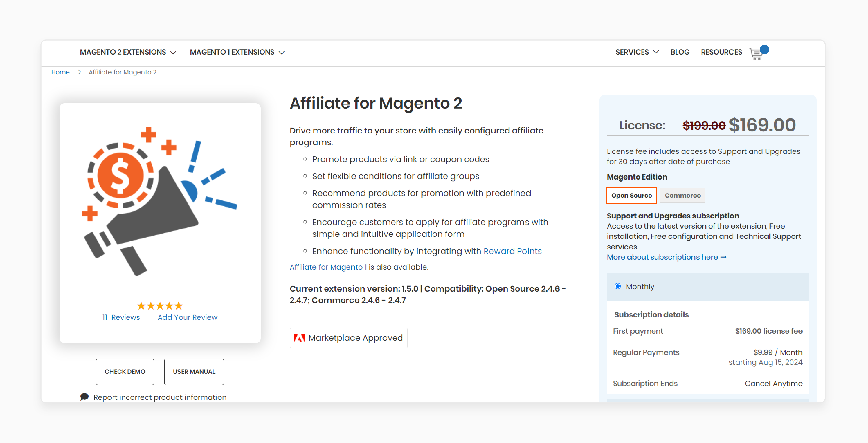868x443 pixels.
Task: Click the shopping cart icon
Action: click(x=758, y=53)
